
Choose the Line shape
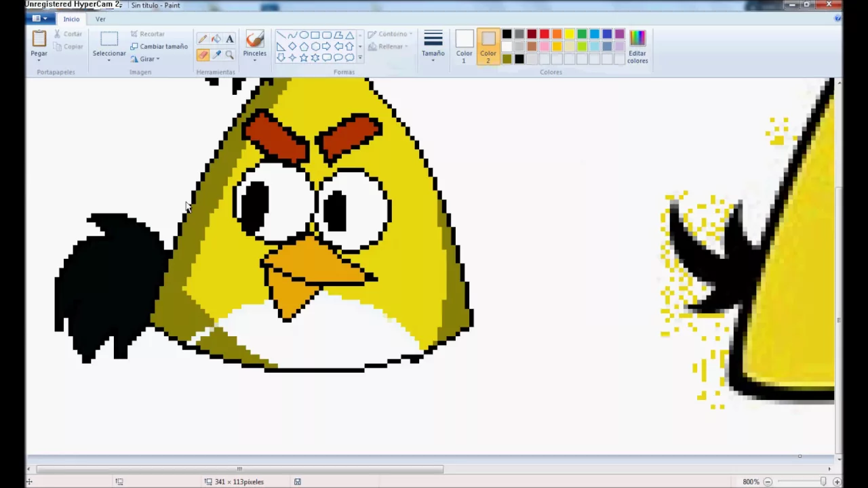click(281, 35)
